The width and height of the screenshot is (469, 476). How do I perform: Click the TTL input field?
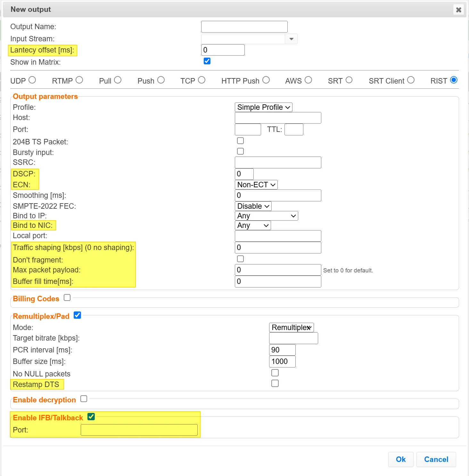tap(294, 129)
